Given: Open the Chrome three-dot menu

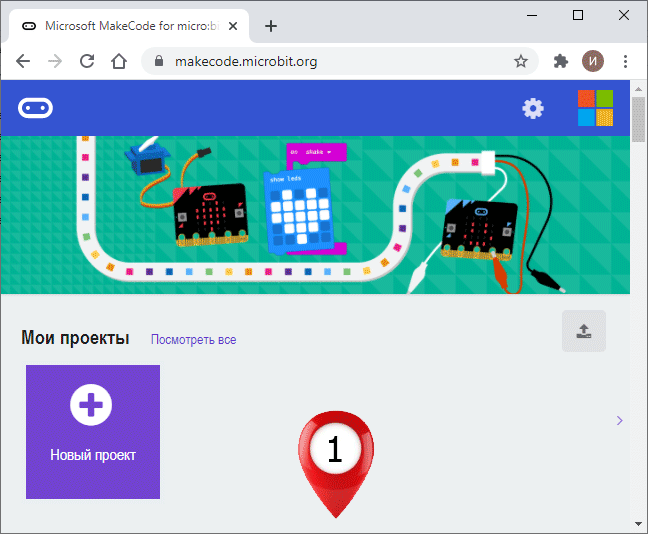Looking at the screenshot, I should [x=625, y=61].
